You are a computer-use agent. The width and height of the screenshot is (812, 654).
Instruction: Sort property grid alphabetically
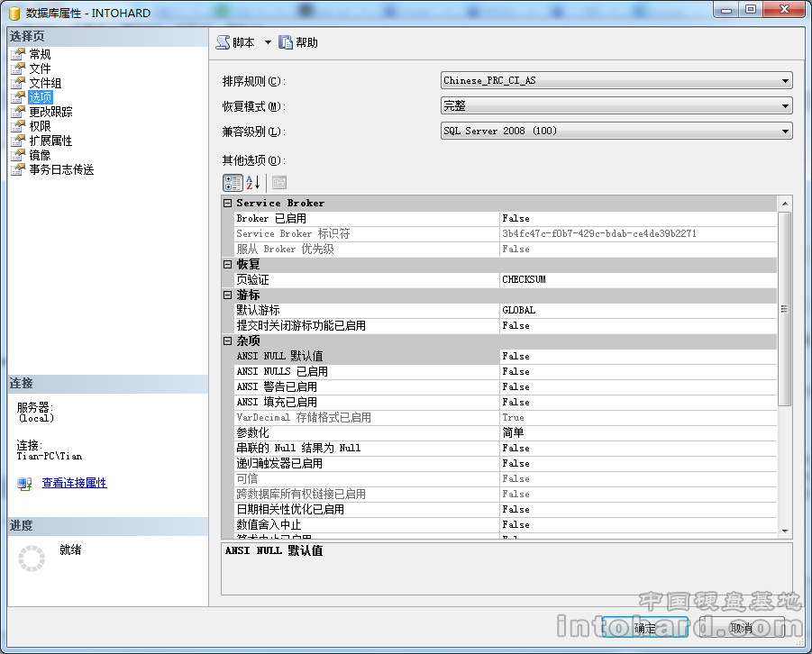click(x=253, y=182)
